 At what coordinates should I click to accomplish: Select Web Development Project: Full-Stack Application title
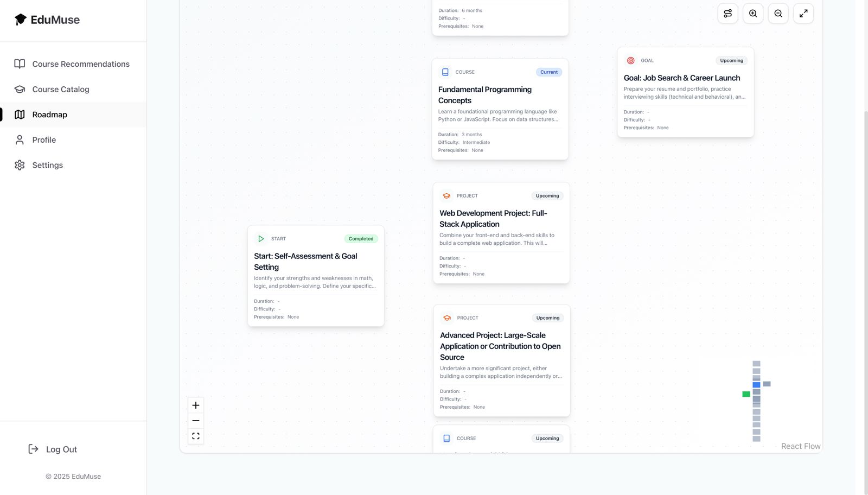tap(493, 219)
